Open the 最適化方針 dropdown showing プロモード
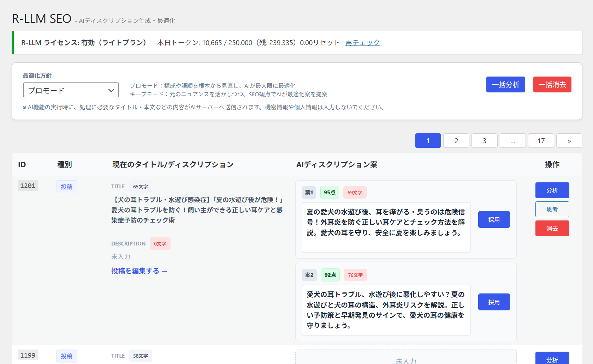Viewport: 593px width, 364px height. (x=71, y=90)
